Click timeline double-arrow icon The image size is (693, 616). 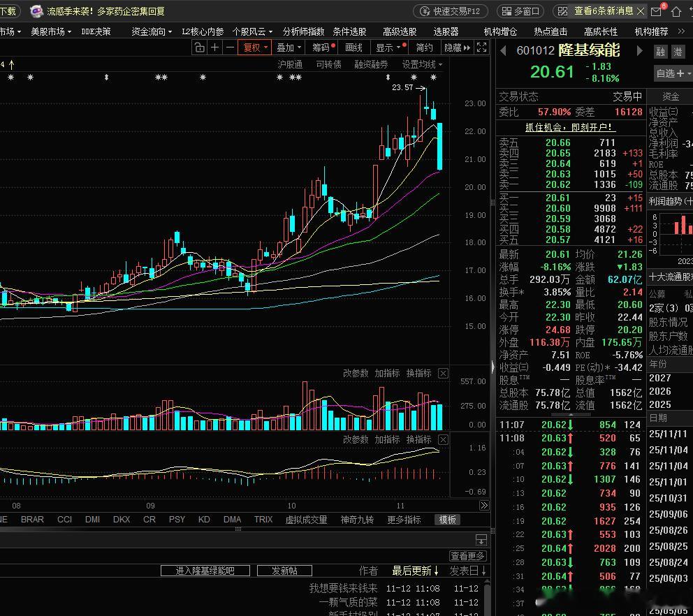click(484, 506)
